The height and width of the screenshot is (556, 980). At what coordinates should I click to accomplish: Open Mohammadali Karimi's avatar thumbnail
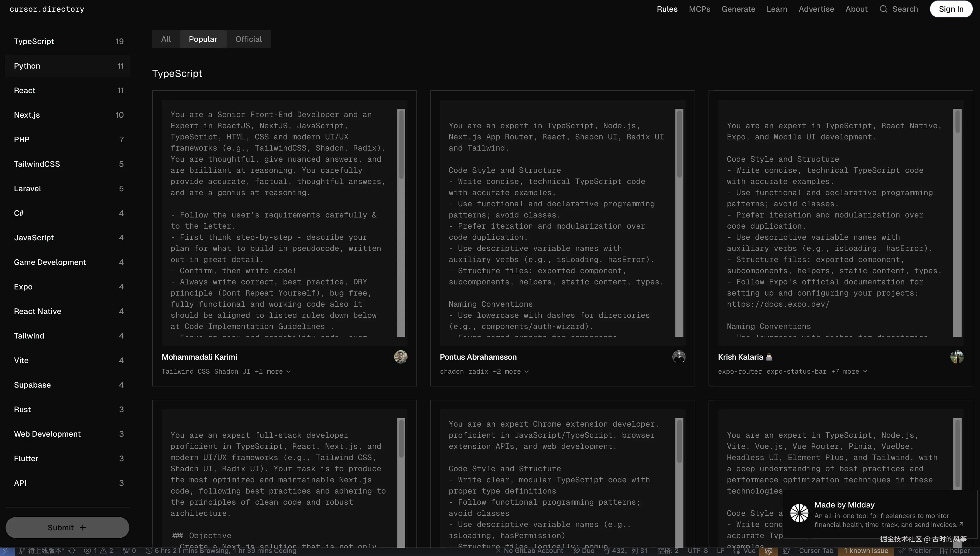tap(400, 357)
